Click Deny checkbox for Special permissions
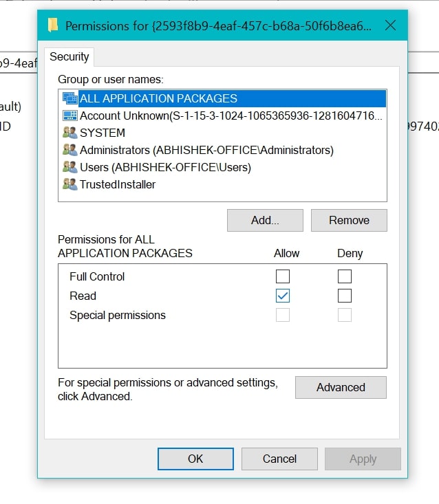 pyautogui.click(x=345, y=315)
